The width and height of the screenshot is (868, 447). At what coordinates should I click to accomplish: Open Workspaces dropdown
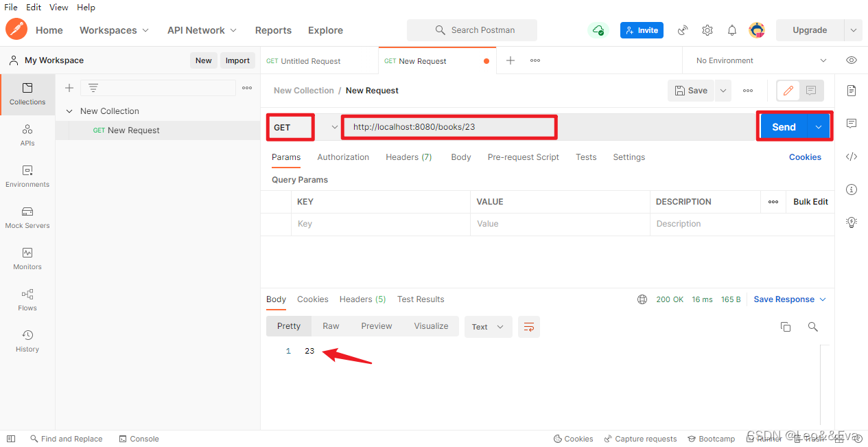114,30
